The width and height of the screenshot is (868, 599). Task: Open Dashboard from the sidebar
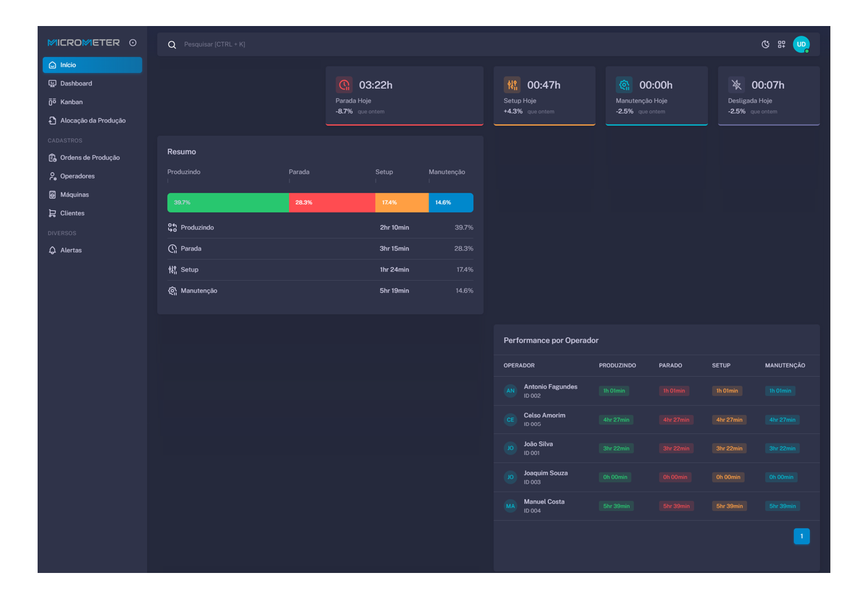click(x=92, y=83)
